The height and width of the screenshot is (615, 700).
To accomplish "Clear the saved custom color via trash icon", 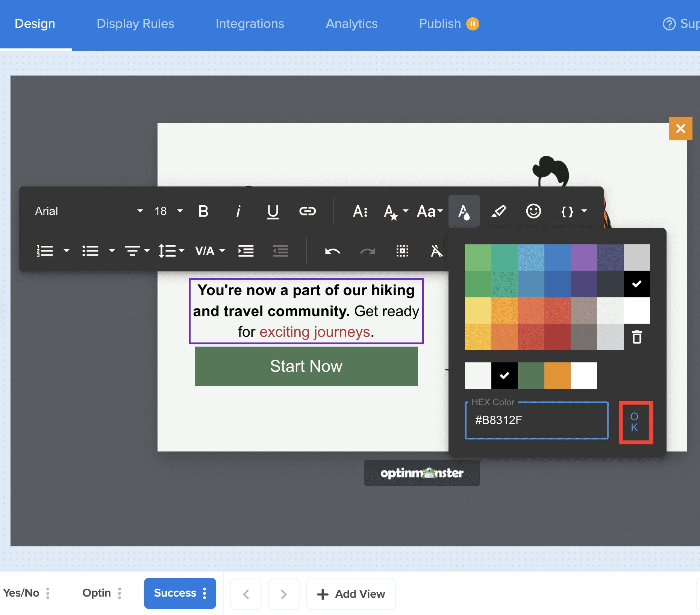I will 636,337.
